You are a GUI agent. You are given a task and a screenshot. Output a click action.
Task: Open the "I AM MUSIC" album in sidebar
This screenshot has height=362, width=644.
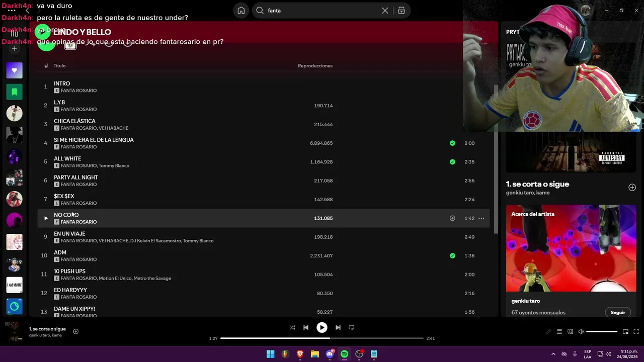(x=14, y=285)
